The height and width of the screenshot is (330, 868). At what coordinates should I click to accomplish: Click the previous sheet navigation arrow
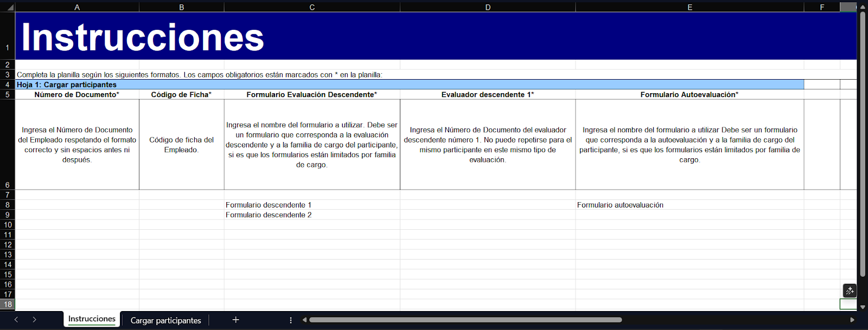pyautogui.click(x=16, y=320)
